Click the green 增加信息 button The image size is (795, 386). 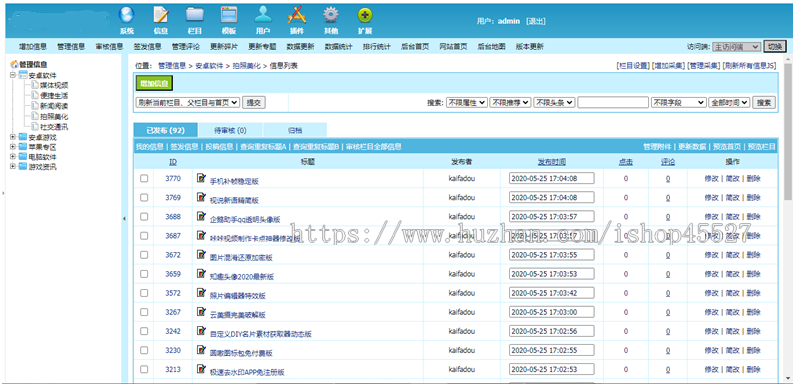[155, 84]
